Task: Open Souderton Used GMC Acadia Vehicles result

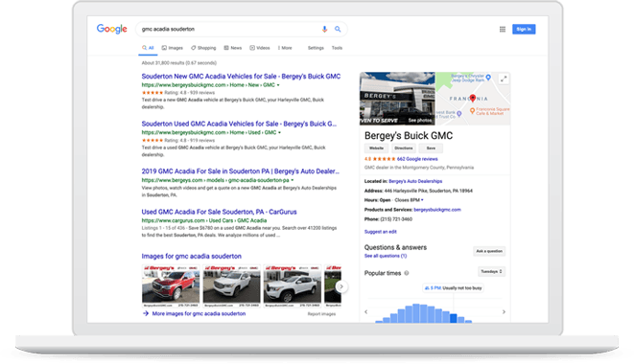Action: [239, 124]
